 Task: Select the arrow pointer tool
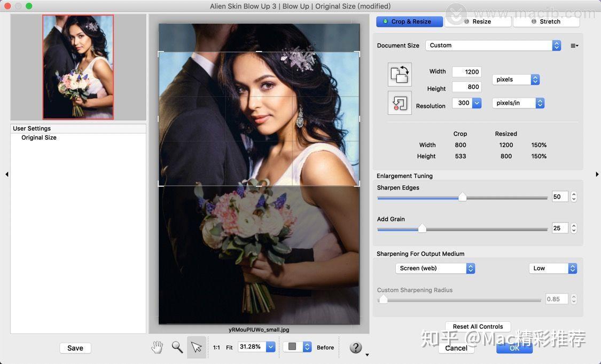(197, 347)
